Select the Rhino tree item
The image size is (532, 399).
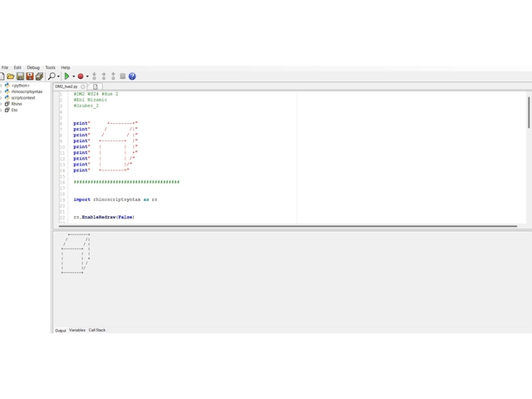coord(17,104)
